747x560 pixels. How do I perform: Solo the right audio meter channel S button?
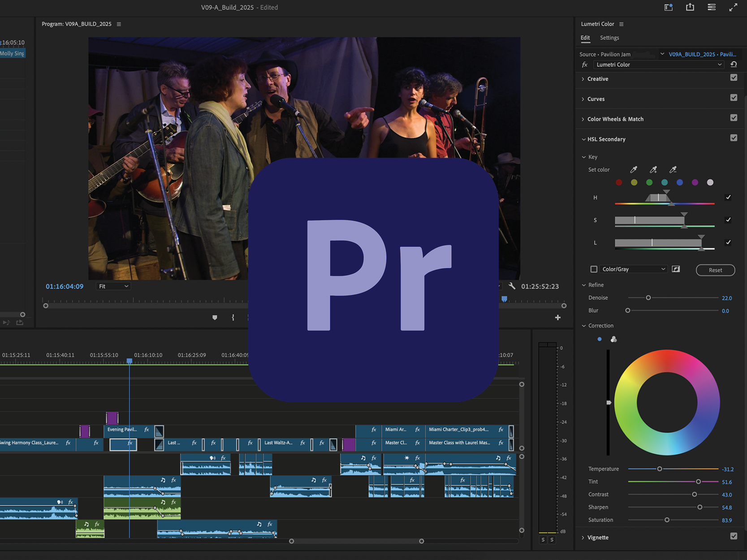point(552,540)
